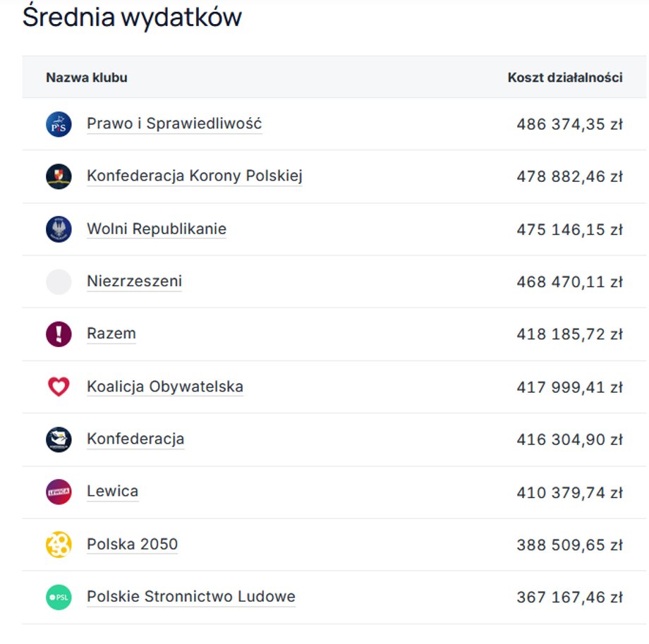The image size is (649, 644).
Task: Open the Niezrzeszeni link
Action: [x=134, y=280]
